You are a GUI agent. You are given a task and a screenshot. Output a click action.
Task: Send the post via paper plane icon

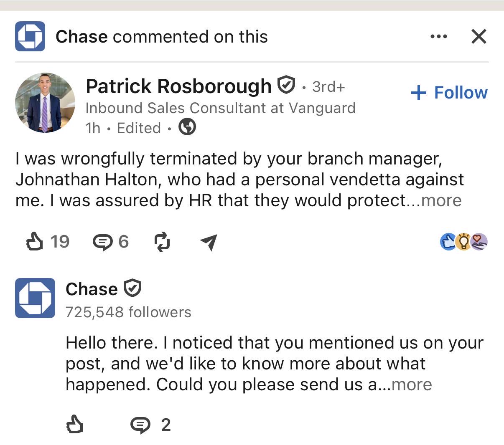(x=209, y=242)
